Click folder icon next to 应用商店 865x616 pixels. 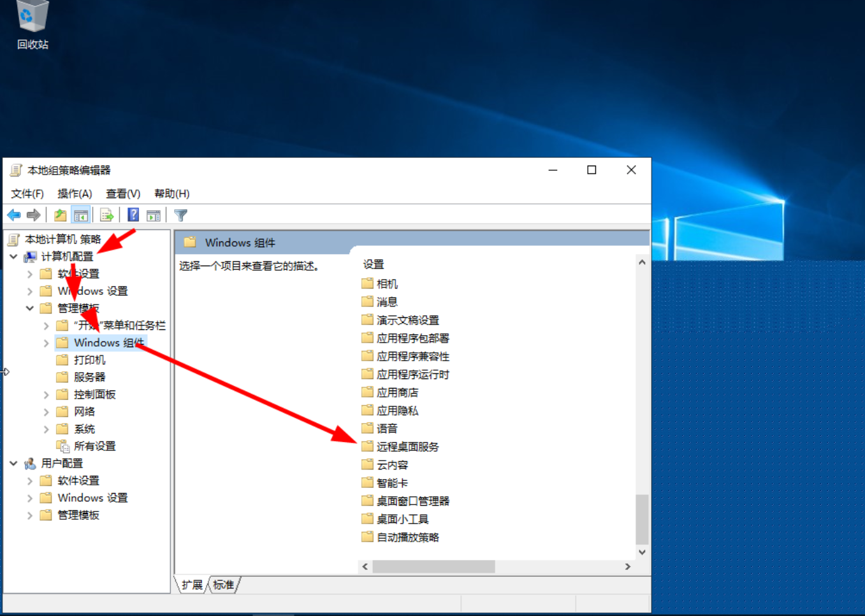click(367, 392)
